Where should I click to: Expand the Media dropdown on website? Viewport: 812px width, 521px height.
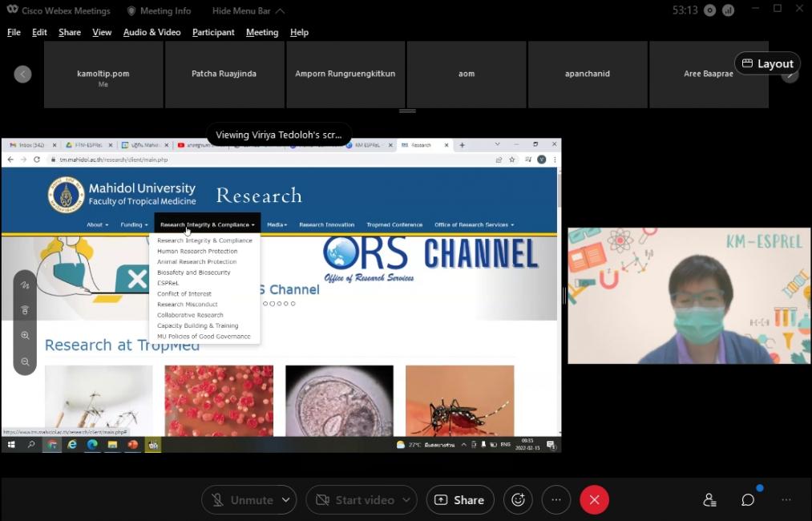tap(277, 224)
